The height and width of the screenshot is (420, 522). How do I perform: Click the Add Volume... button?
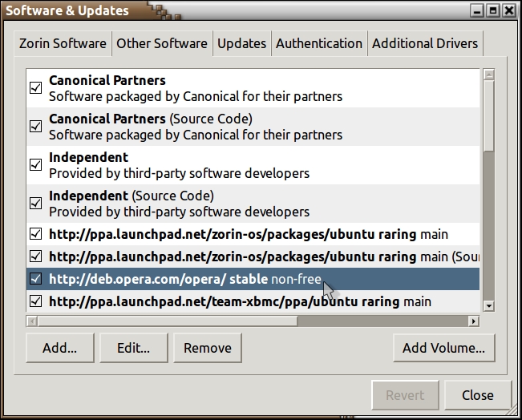pyautogui.click(x=443, y=348)
